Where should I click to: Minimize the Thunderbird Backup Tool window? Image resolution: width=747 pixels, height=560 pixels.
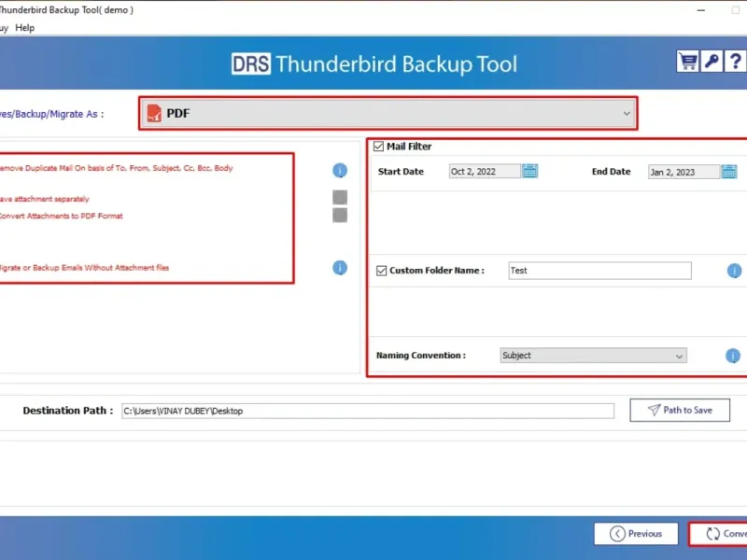(x=701, y=10)
